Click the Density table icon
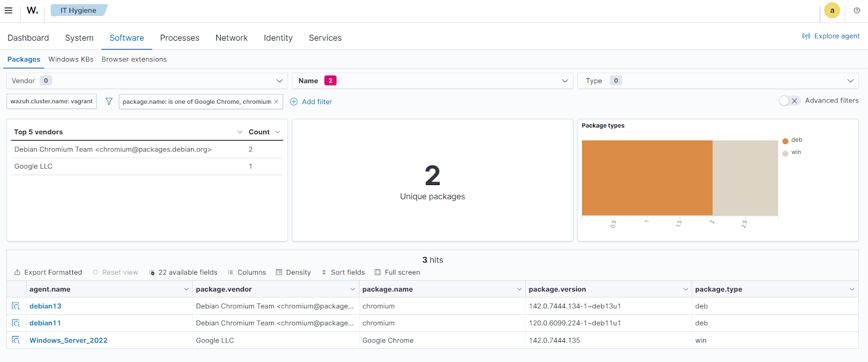868x362 pixels. click(x=279, y=272)
